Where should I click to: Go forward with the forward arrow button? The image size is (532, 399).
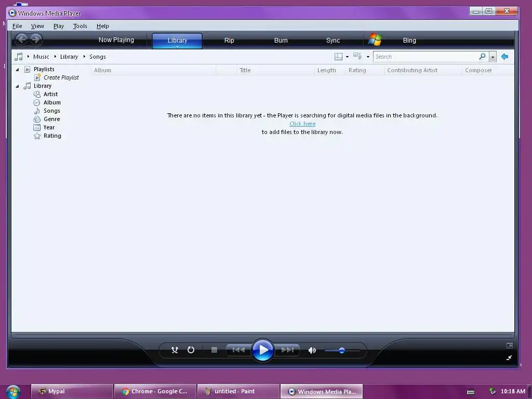click(36, 39)
